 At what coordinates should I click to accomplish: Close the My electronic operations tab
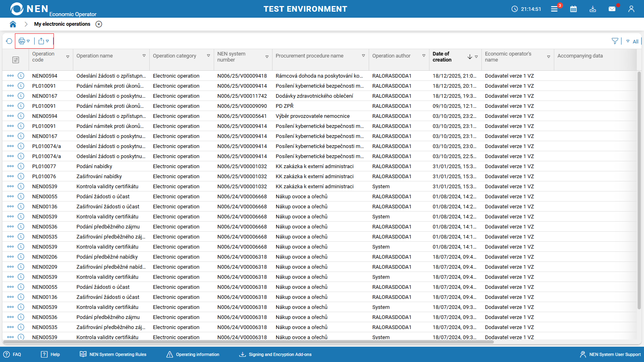(x=99, y=24)
